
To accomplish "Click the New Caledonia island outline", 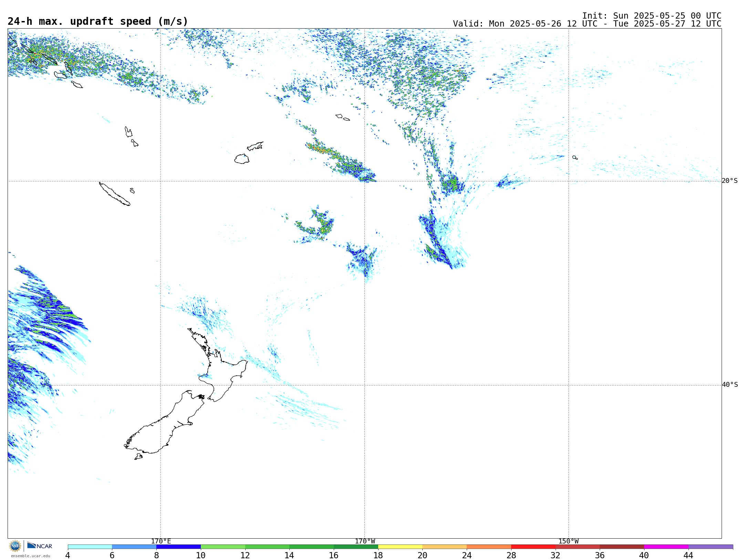I will click(114, 194).
